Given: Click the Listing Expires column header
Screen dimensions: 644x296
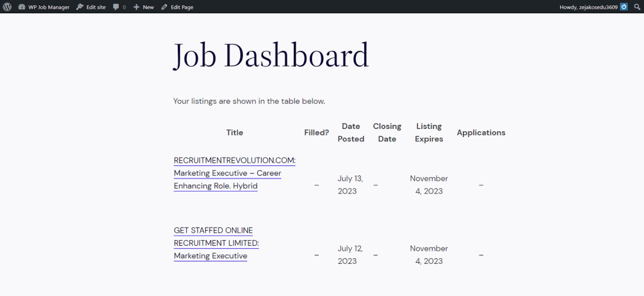Looking at the screenshot, I should [429, 133].
